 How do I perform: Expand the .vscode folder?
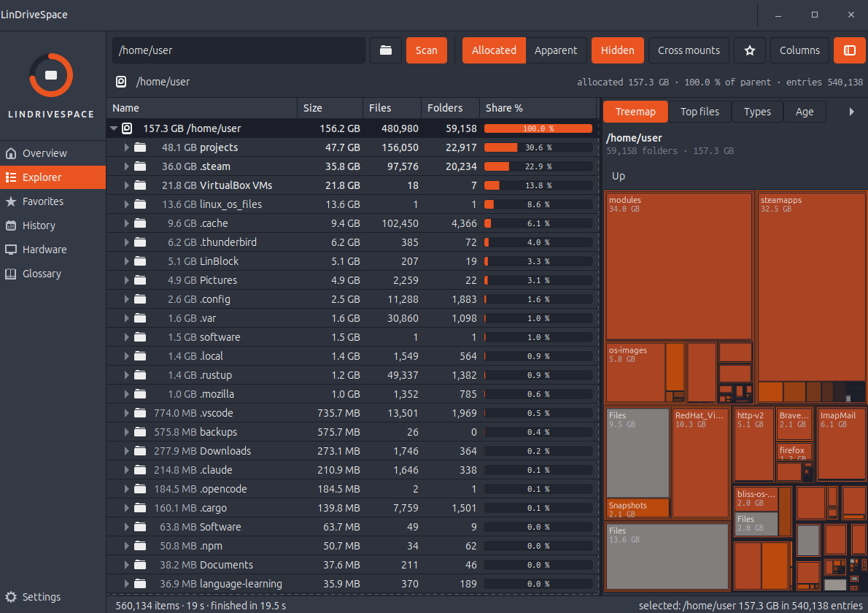click(x=126, y=413)
